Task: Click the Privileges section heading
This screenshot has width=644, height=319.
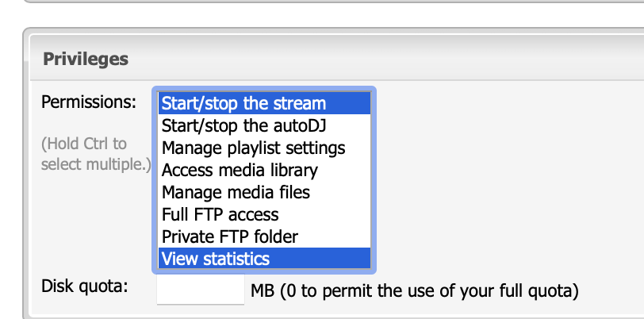Action: (x=86, y=59)
